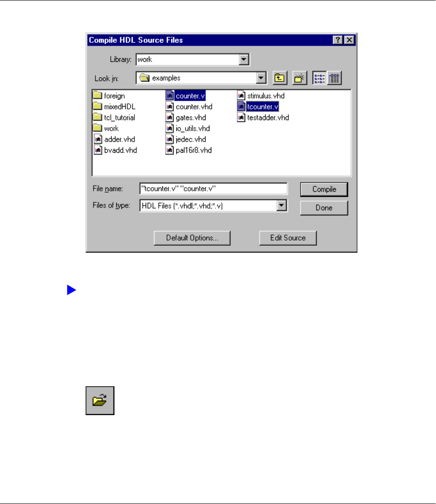
Task: Open the Library dropdown arrow
Action: click(244, 60)
